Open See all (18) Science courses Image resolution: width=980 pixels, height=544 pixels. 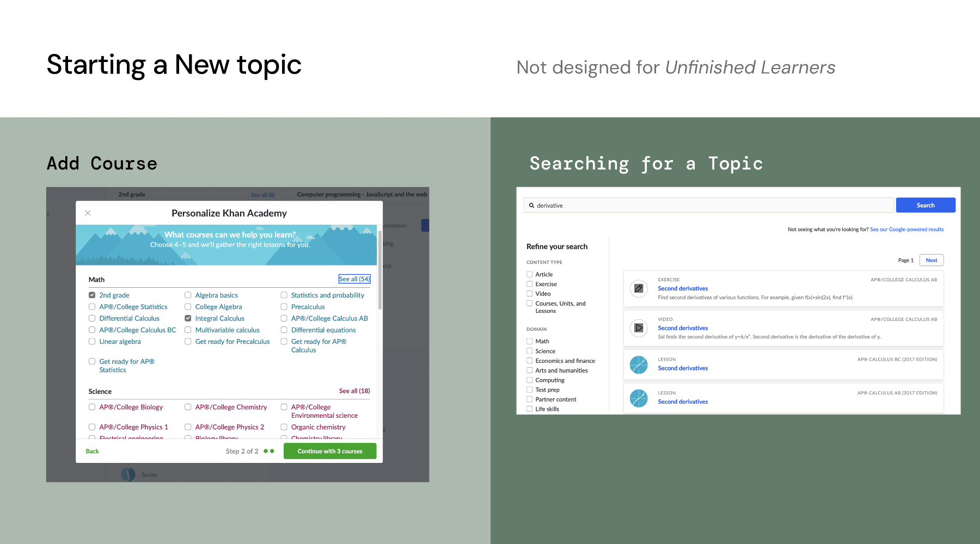coord(354,391)
